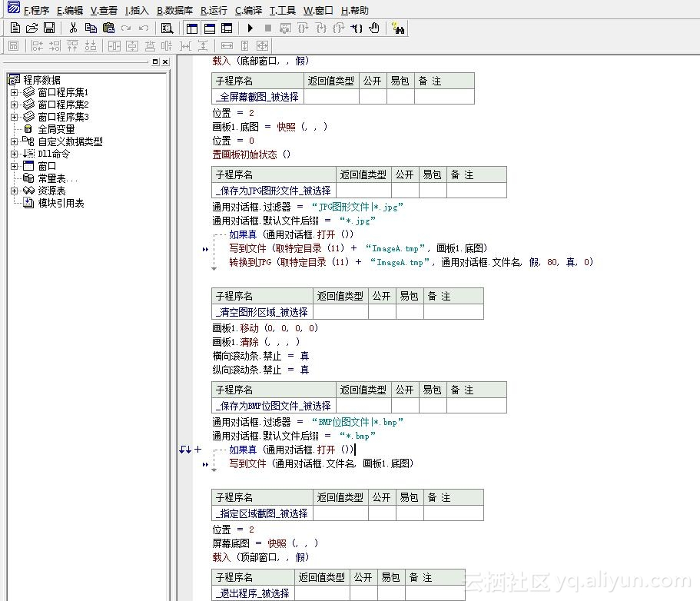This screenshot has width=700, height=601.
Task: Click the hand breakpoint icon
Action: pyautogui.click(x=374, y=28)
